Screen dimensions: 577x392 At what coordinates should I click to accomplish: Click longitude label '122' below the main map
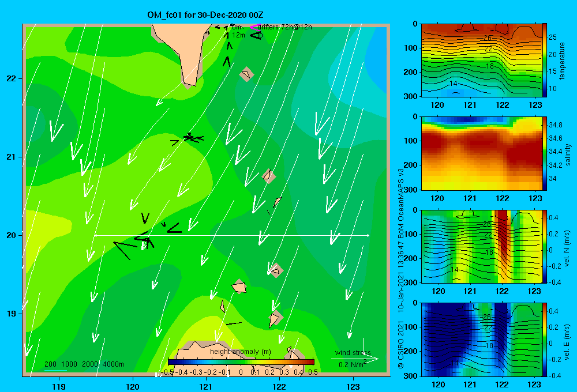pos(280,386)
